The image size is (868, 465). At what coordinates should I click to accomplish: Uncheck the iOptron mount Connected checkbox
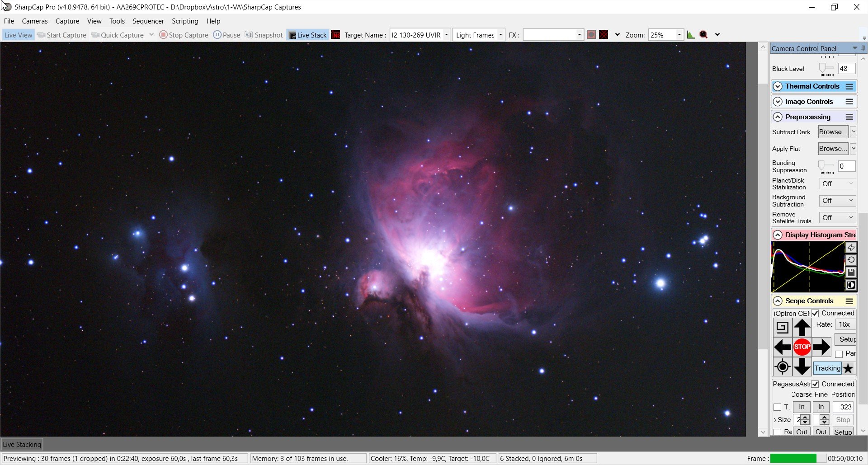(815, 313)
